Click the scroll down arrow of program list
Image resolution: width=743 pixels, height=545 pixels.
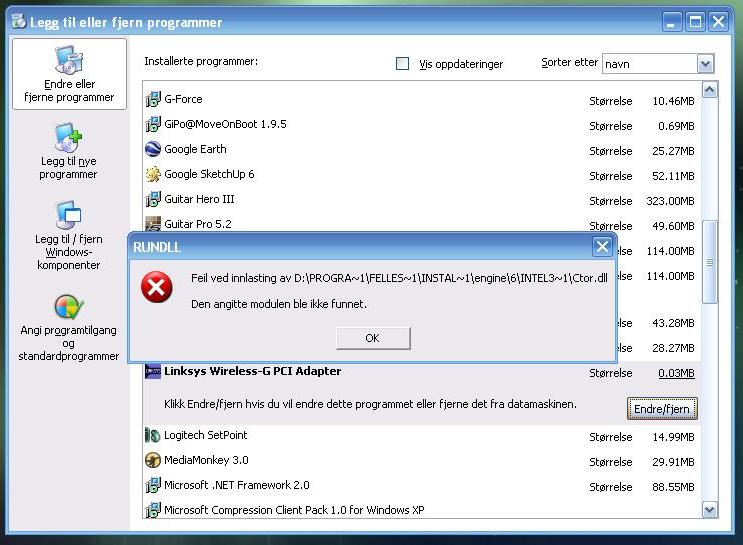point(709,510)
